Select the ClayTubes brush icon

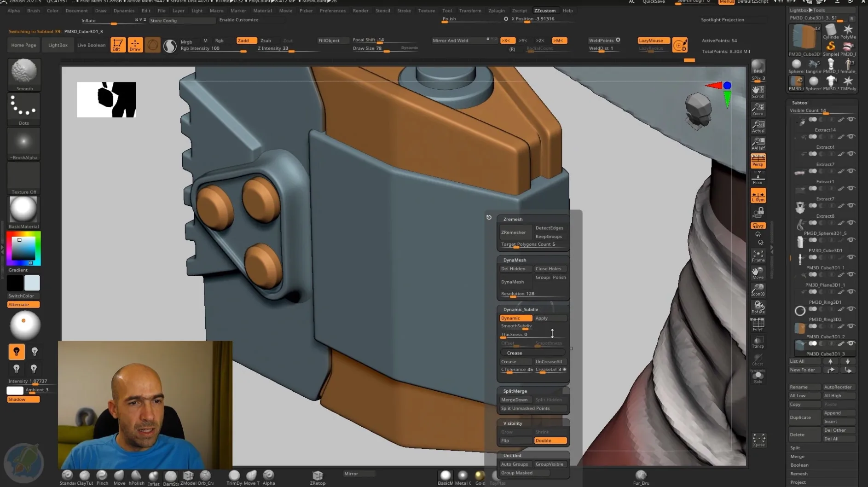pos(85,477)
